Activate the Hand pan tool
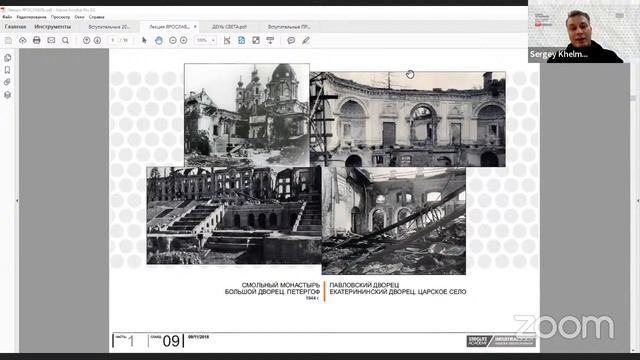 pos(159,40)
